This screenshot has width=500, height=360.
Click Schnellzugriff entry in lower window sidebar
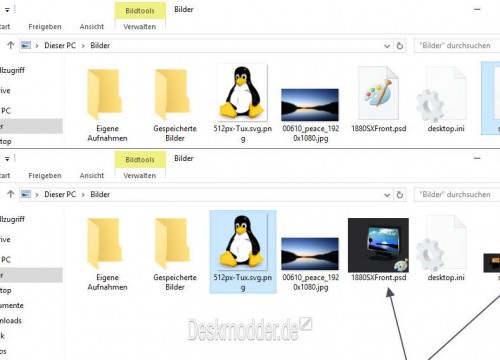coord(12,219)
